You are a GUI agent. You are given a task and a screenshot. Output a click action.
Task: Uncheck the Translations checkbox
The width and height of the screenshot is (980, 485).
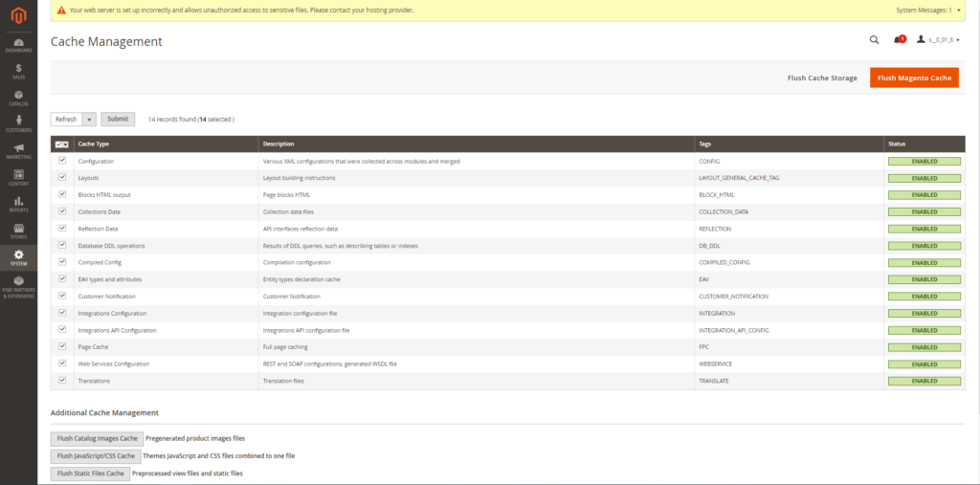62,380
